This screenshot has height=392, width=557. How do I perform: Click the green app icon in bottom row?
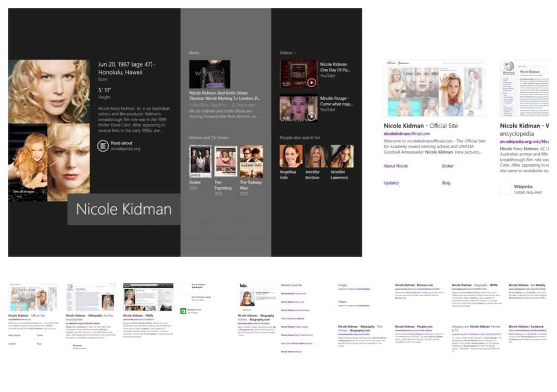click(183, 311)
